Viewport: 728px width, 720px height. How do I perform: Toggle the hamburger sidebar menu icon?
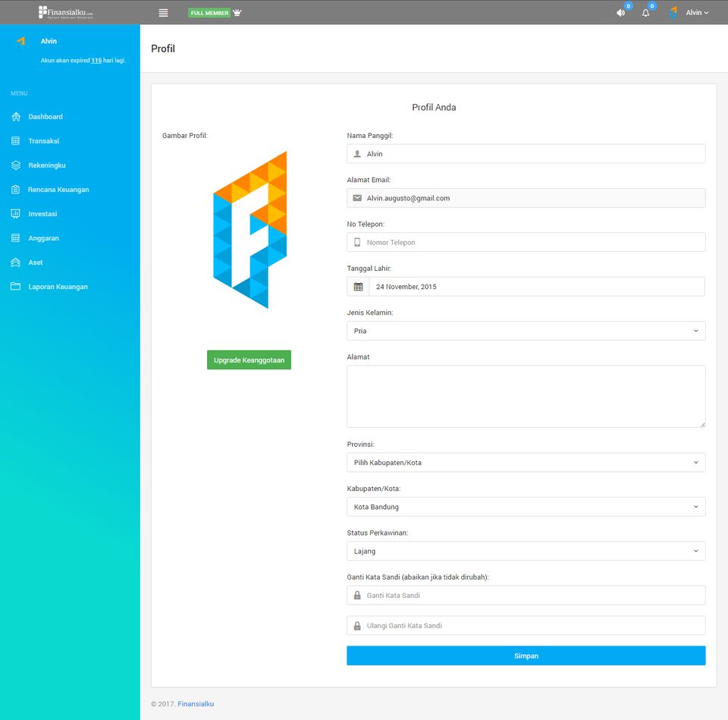tap(163, 13)
